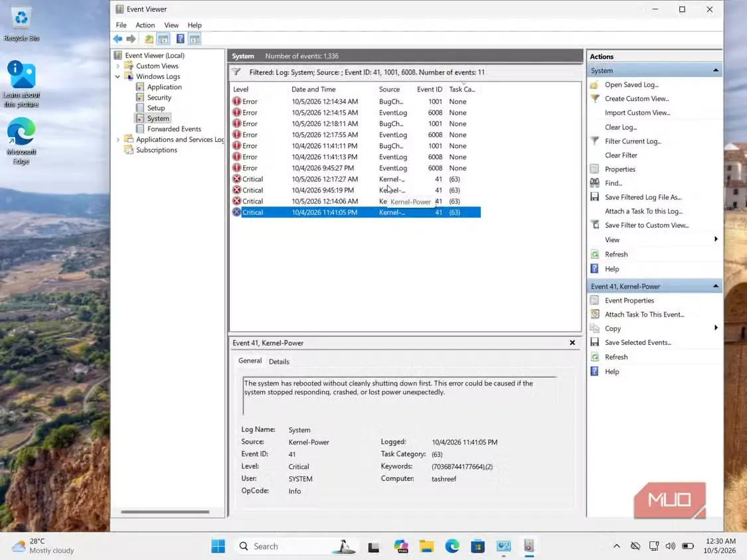Toggle the Show/Hide Action Pane toolbar icon
The image size is (747, 560).
click(x=195, y=39)
